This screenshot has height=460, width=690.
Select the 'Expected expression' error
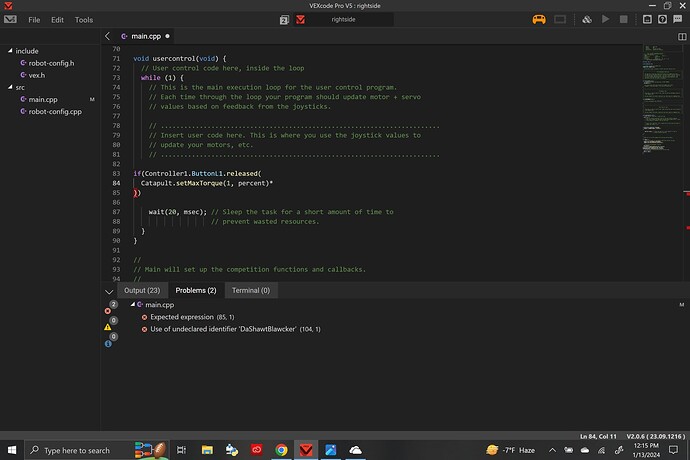pos(192,317)
